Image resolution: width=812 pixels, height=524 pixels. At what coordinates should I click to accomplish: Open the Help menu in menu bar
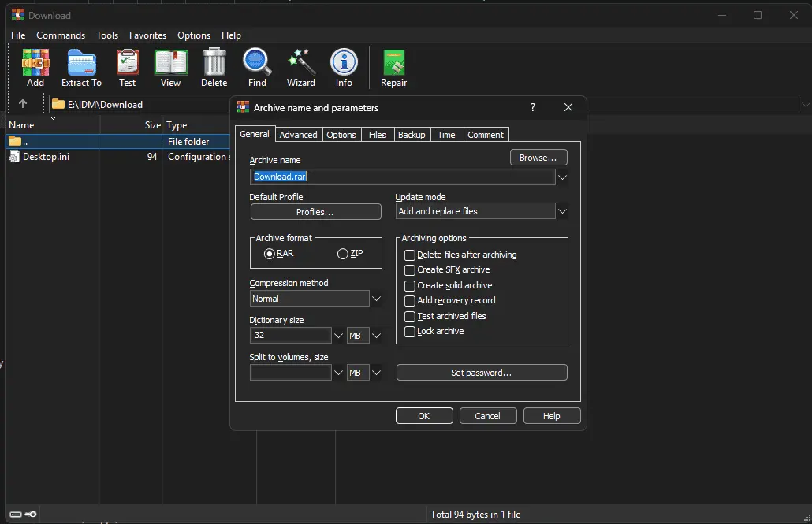click(x=231, y=35)
